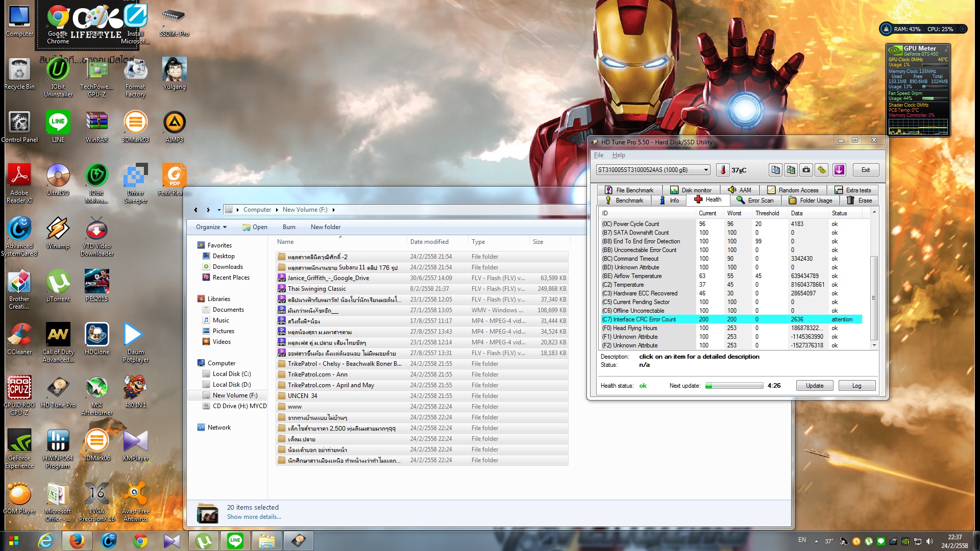This screenshot has width=980, height=551.
Task: Expand the Organize dropdown menu
Action: (211, 227)
